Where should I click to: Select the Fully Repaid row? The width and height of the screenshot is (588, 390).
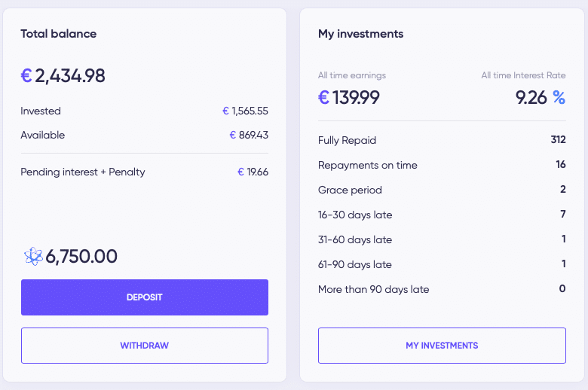[x=442, y=140]
